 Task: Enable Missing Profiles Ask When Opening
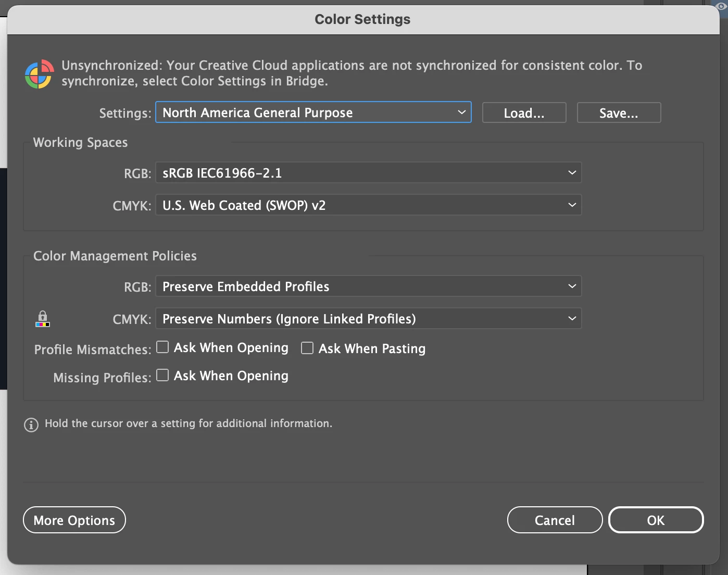click(x=162, y=376)
